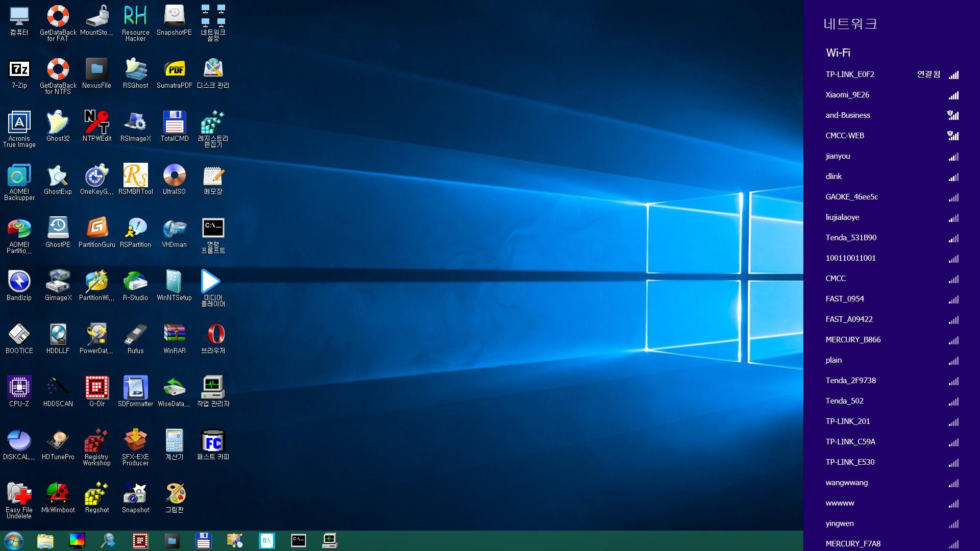This screenshot has width=980, height=551.
Task: Open the TotalCMD desktop icon
Action: point(174,127)
